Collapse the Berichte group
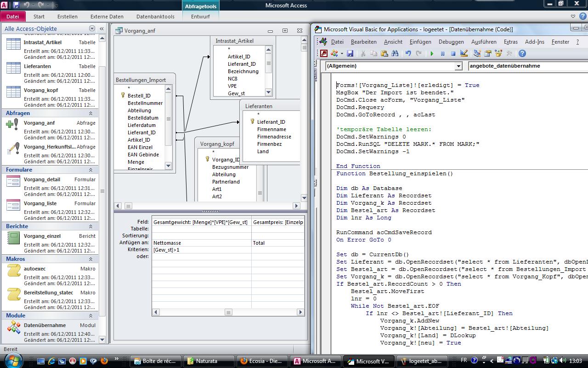 pyautogui.click(x=90, y=226)
